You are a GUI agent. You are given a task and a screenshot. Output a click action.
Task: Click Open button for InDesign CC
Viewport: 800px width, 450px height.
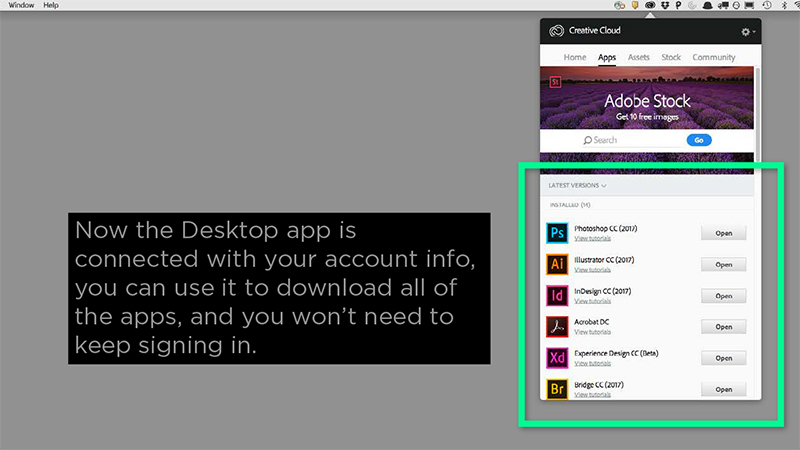723,296
